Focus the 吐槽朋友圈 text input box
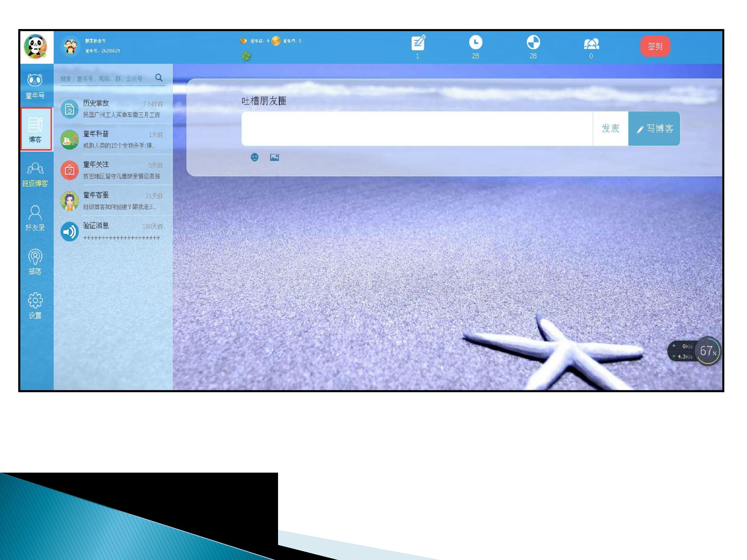Screen dimensions: 747x560 coord(417,129)
